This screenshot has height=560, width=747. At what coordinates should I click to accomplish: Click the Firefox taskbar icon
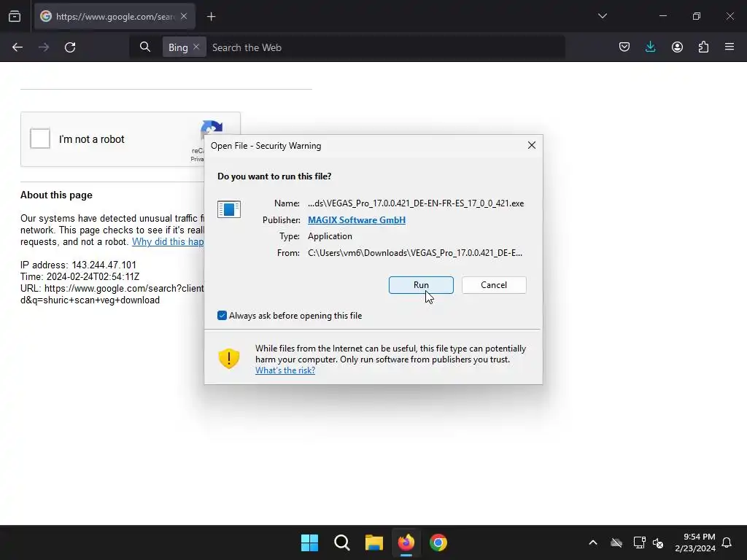click(x=406, y=542)
